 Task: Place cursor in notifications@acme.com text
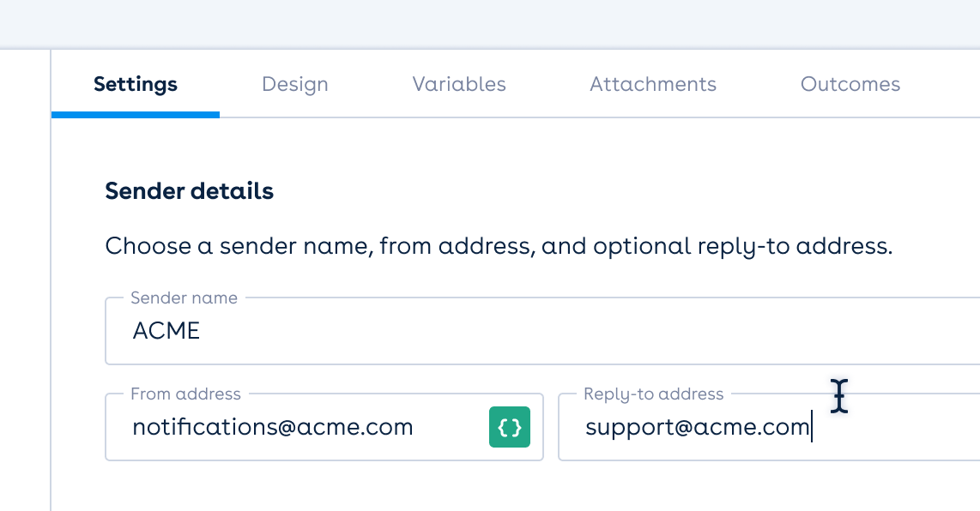273,427
